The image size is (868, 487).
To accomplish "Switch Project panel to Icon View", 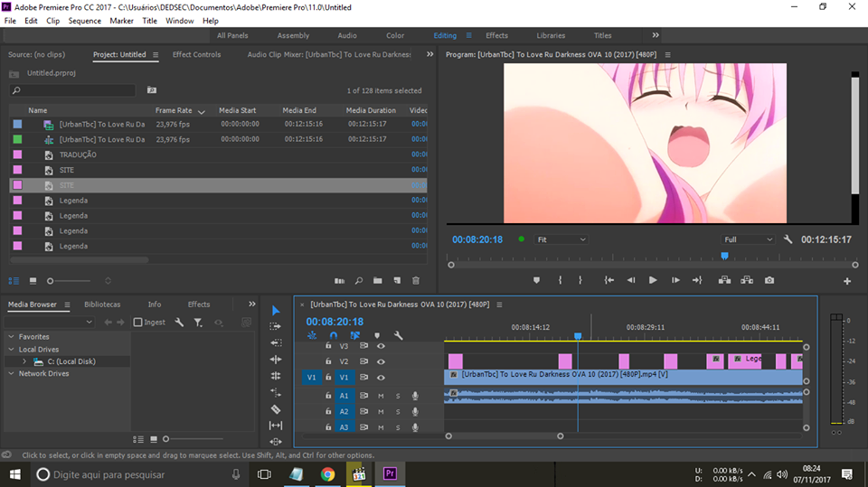I will click(x=33, y=281).
